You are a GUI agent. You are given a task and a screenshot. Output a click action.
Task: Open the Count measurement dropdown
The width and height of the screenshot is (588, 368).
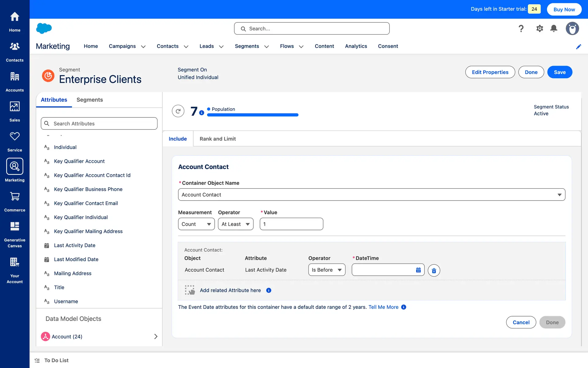(196, 224)
